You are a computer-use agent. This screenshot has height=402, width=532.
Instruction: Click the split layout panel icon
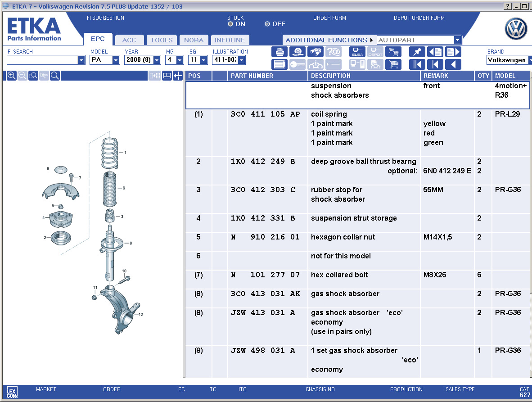[167, 76]
